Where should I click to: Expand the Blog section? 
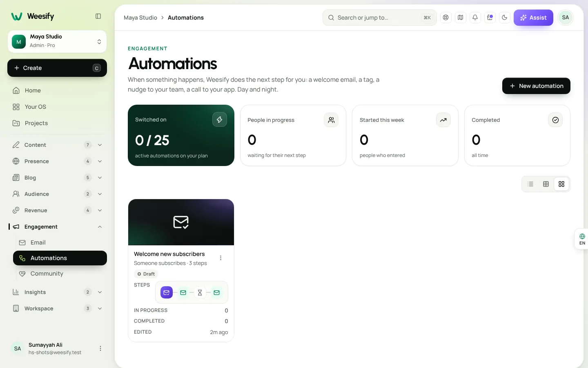[x=57, y=177]
